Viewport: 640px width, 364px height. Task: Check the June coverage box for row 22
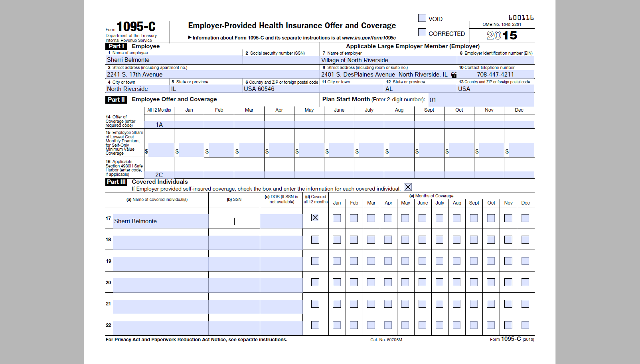[422, 325]
